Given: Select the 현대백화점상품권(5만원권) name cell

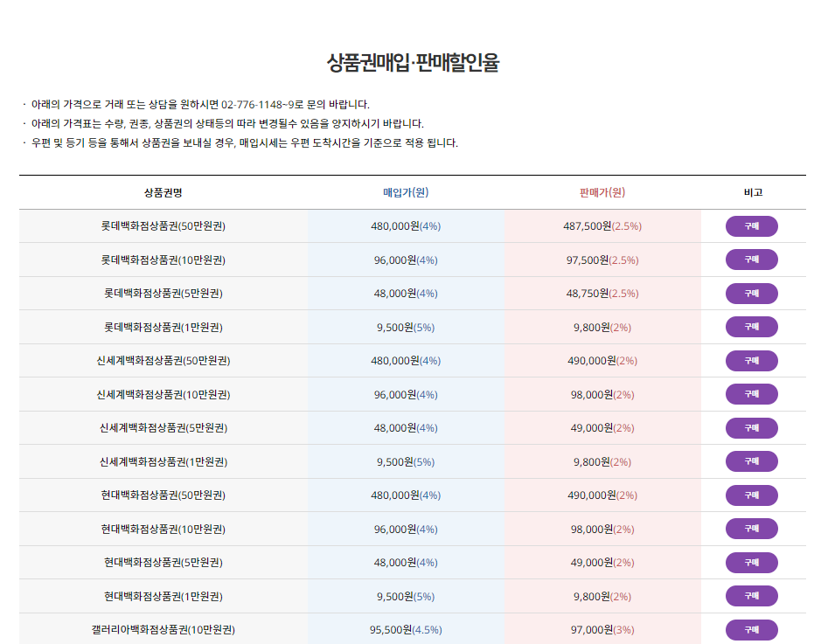Looking at the screenshot, I should tap(163, 563).
